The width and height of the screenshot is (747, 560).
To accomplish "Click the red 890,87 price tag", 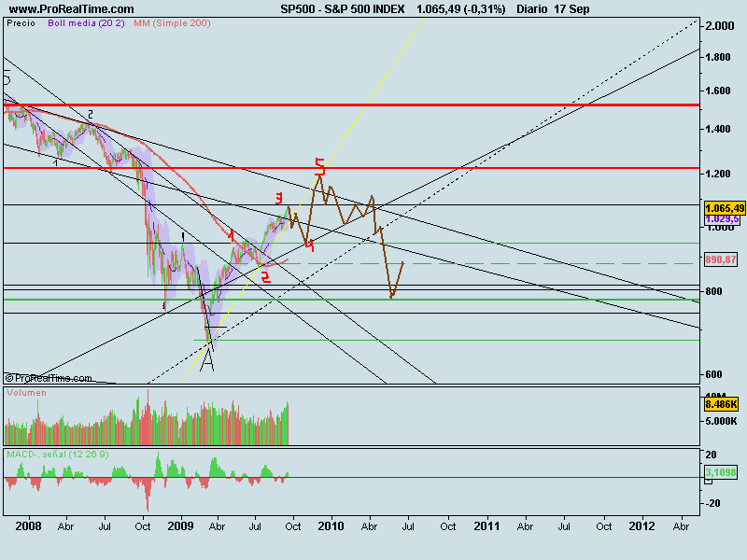I will point(721,259).
